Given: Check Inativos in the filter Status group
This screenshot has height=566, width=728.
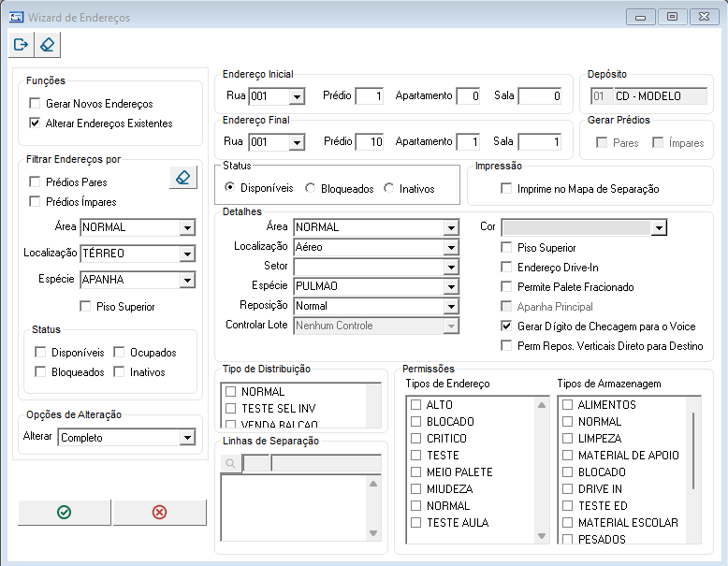Looking at the screenshot, I should click(119, 371).
